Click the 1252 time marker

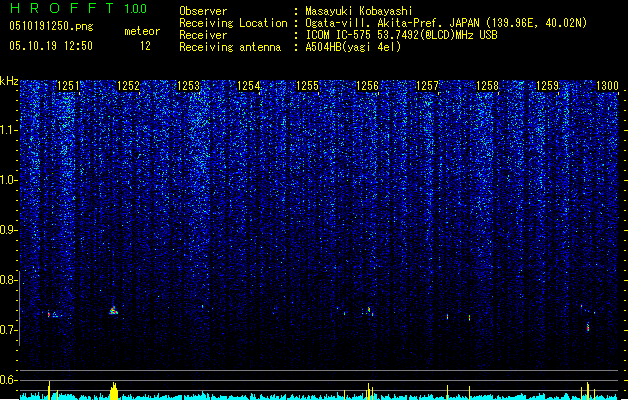[128, 86]
